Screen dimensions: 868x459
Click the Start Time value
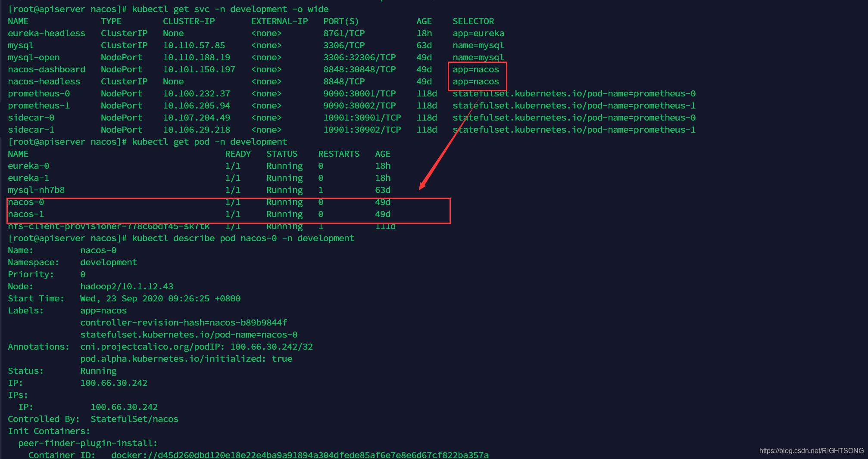click(160, 298)
